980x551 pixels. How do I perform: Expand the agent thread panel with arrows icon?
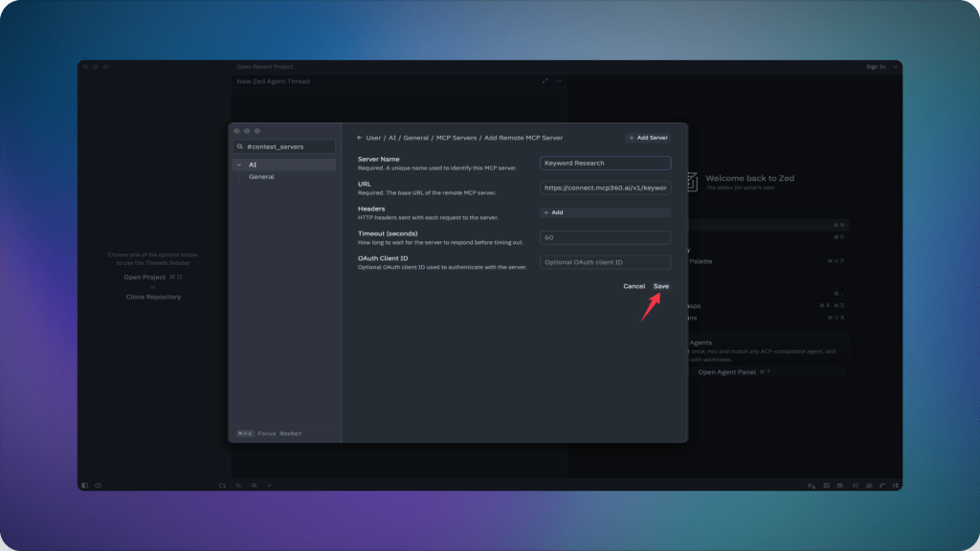[x=545, y=81]
